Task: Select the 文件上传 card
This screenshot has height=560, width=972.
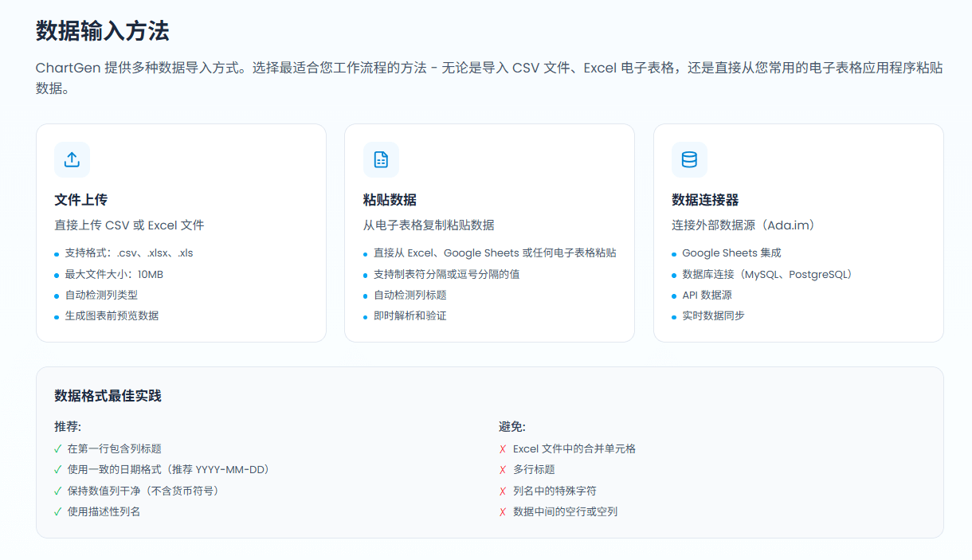Action: [180, 232]
